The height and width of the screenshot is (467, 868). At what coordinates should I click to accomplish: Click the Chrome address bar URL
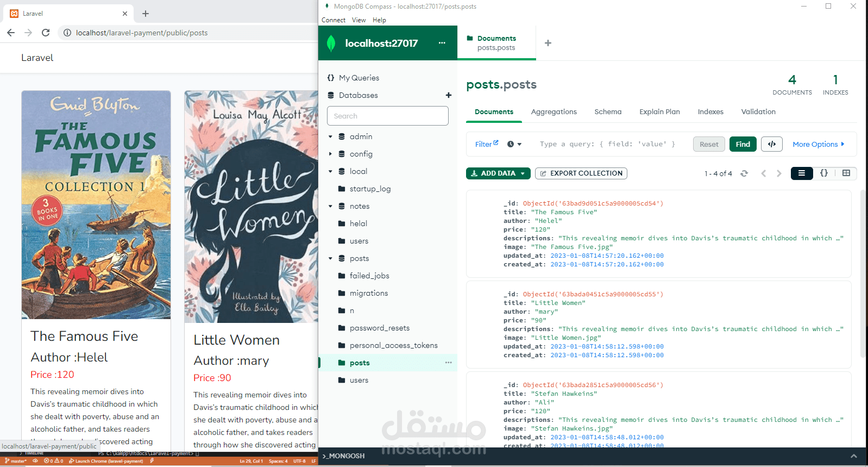142,33
